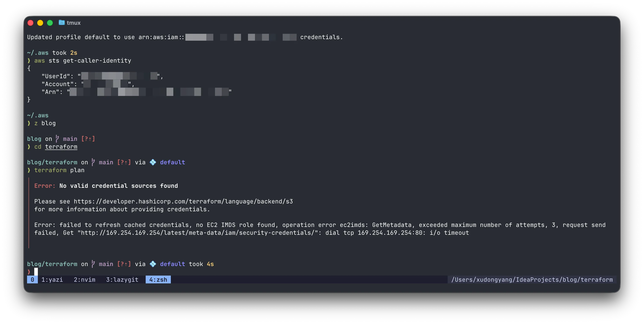Switch to the 2:nvim tmux window
The height and width of the screenshot is (324, 644).
[x=85, y=280]
